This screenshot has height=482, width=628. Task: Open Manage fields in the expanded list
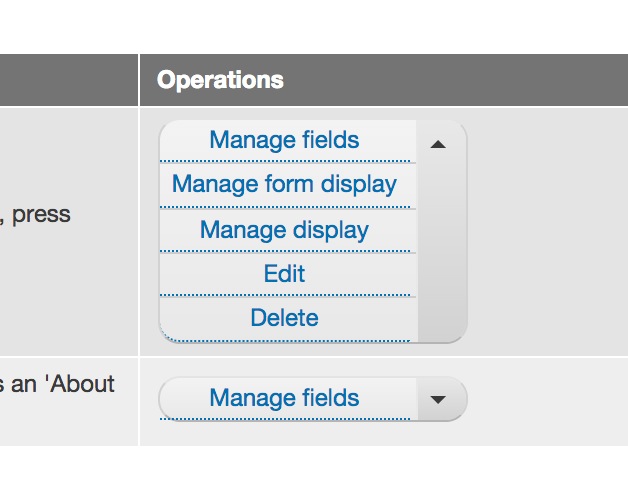[284, 140]
